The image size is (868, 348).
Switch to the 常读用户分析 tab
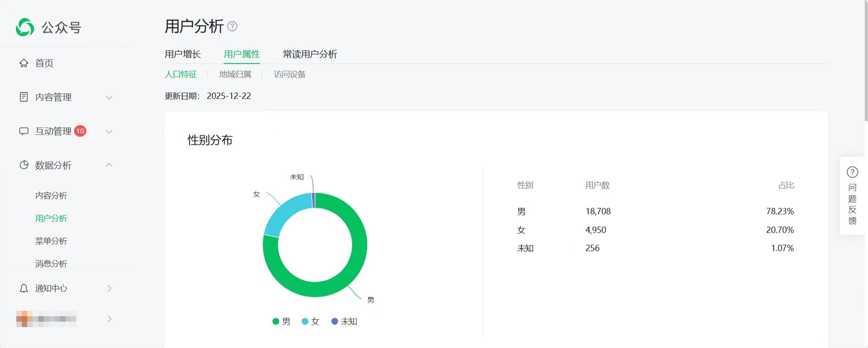pos(310,55)
